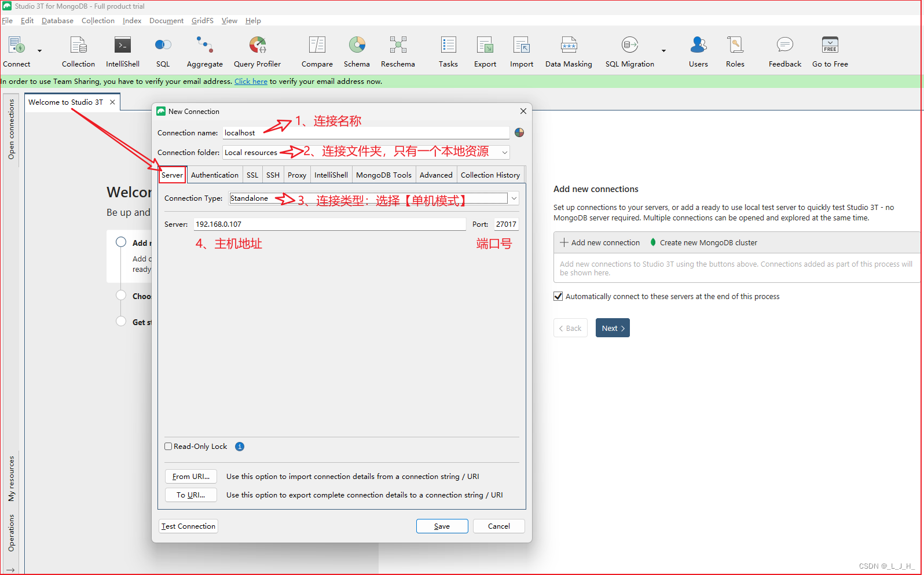Switch to the Authentication tab
This screenshot has height=575, width=924.
pyautogui.click(x=214, y=175)
